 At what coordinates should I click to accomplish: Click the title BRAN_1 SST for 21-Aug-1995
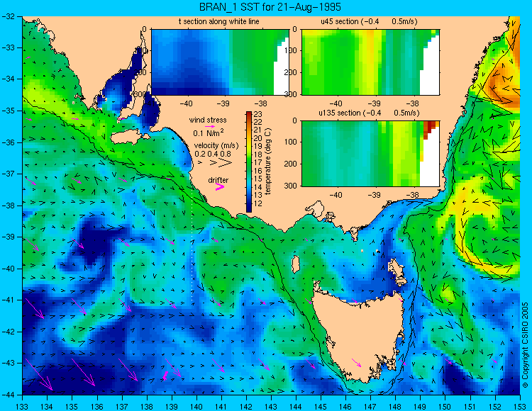[270, 7]
